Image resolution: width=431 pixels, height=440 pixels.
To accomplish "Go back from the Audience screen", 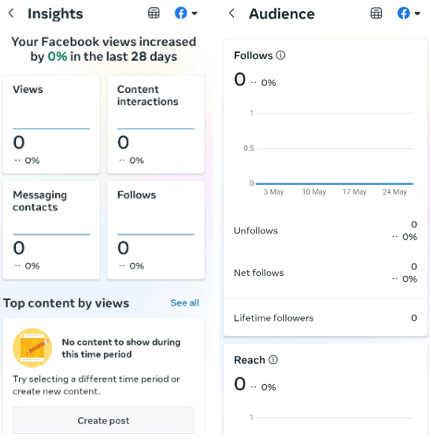I will 232,14.
